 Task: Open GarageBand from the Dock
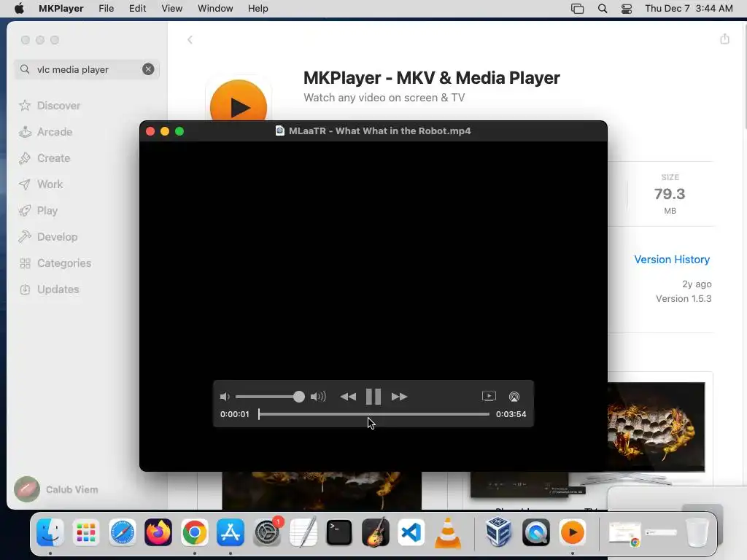(376, 532)
